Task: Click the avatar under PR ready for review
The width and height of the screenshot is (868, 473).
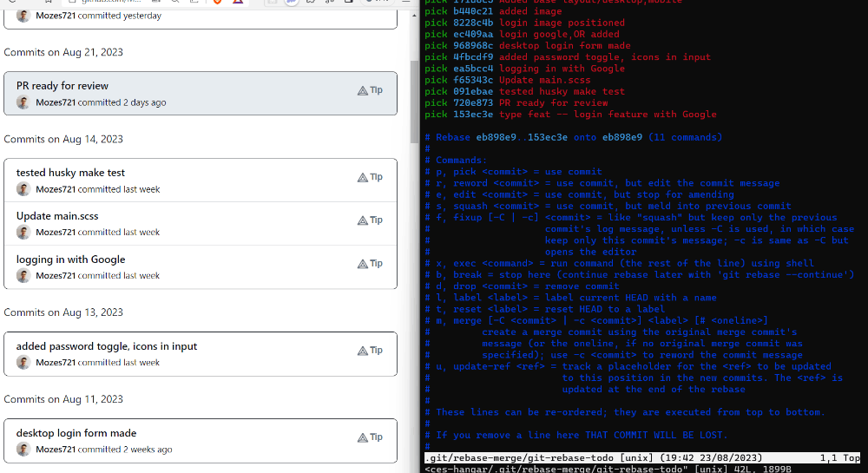Action: point(23,102)
